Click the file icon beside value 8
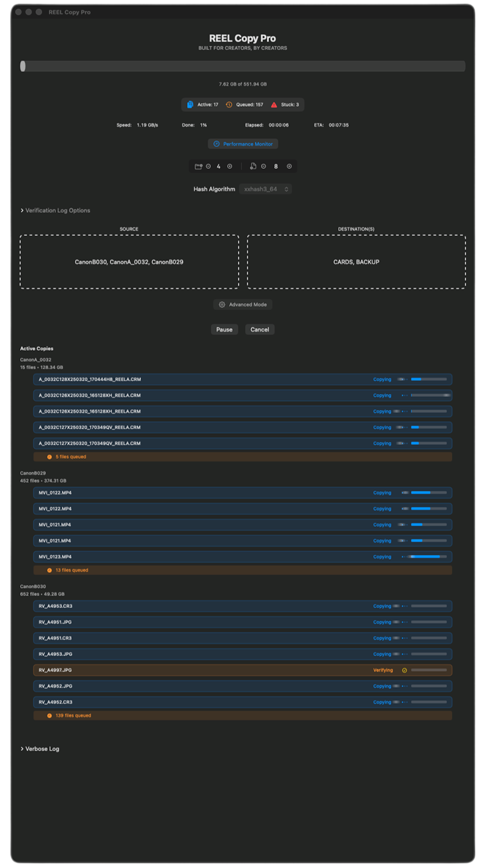The height and width of the screenshot is (868, 481). coord(253,166)
